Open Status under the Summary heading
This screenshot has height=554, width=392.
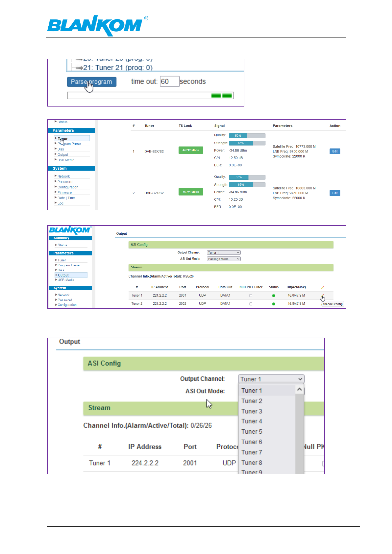point(62,245)
